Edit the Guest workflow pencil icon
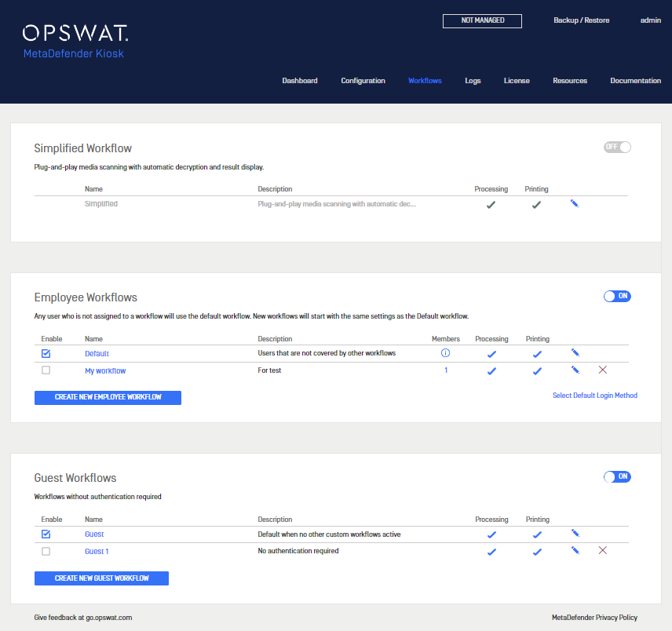 point(575,534)
